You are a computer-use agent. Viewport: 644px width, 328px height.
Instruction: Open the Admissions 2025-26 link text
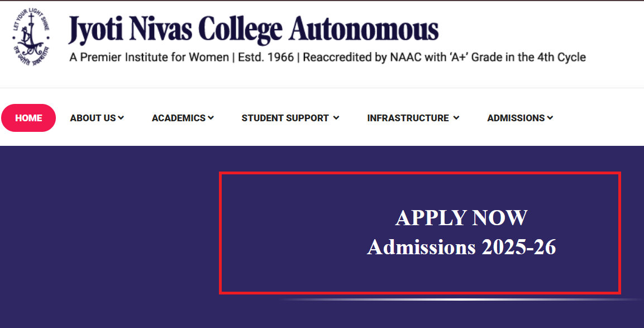point(461,248)
